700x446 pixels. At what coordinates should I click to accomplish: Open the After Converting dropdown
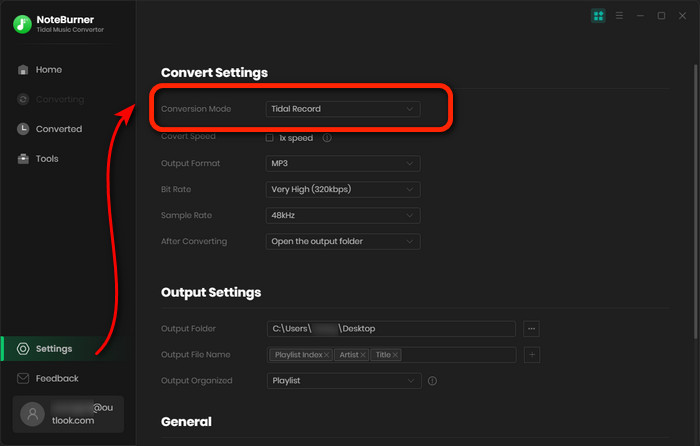click(343, 242)
